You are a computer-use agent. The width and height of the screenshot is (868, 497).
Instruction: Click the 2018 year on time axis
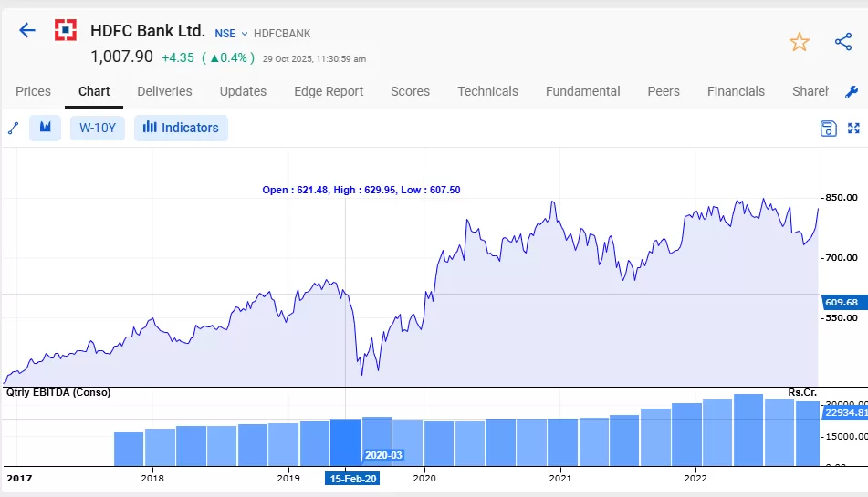tap(152, 478)
